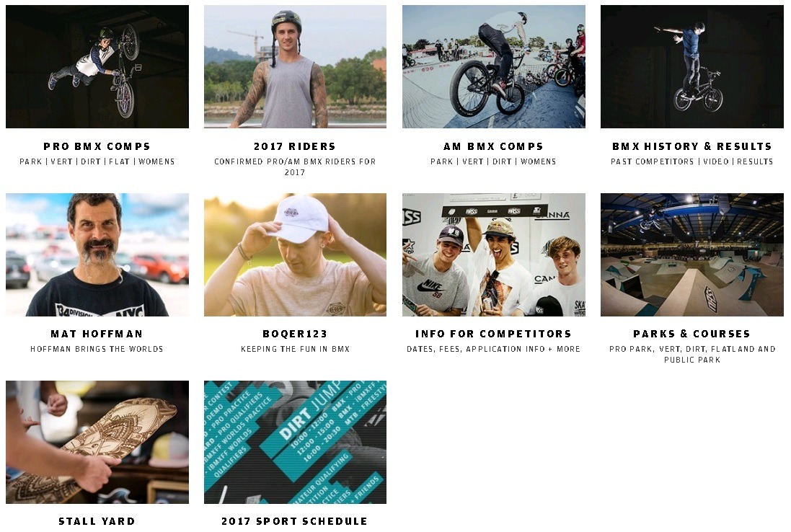
Task: Open the Pro BMX Comps thumbnail image
Action: pyautogui.click(x=97, y=66)
